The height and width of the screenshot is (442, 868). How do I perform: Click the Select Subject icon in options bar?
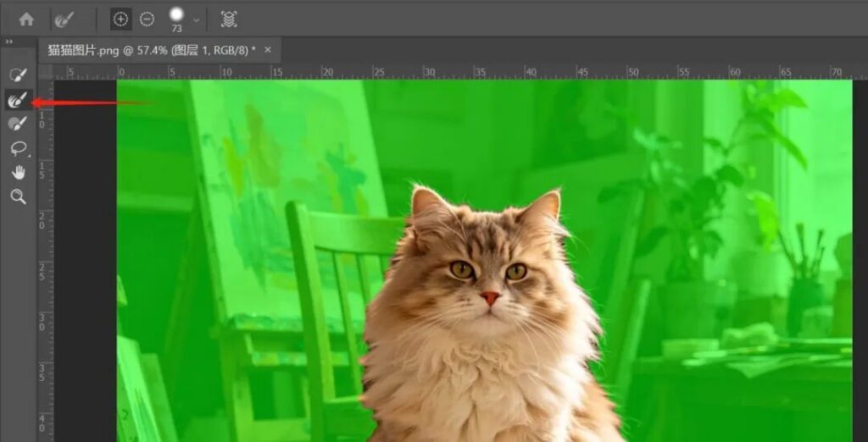(x=229, y=19)
